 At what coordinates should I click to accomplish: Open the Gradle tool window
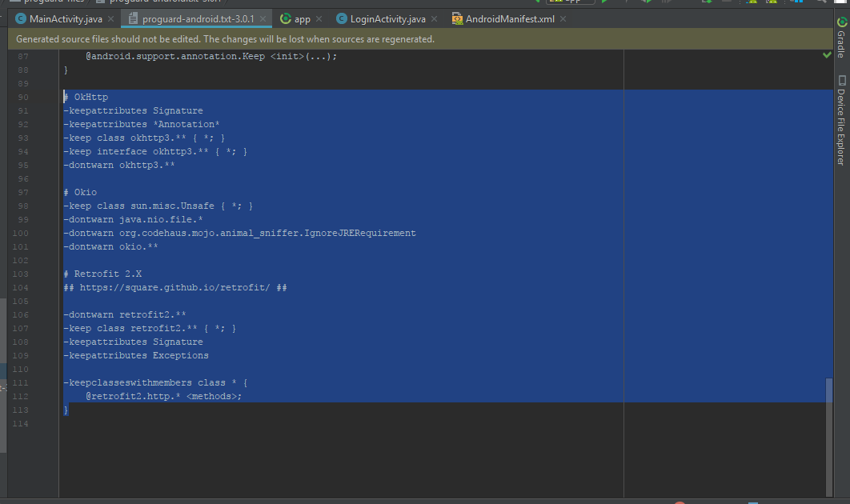(x=841, y=37)
